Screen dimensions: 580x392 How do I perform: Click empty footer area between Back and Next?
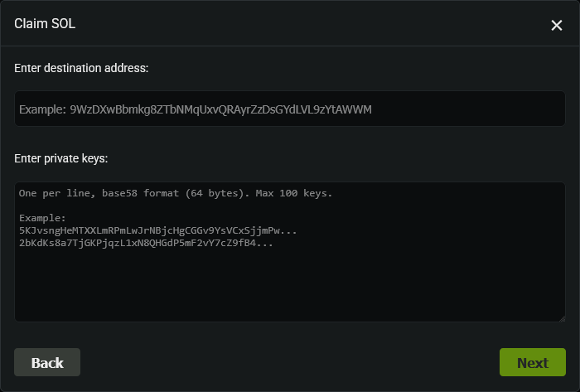point(290,362)
